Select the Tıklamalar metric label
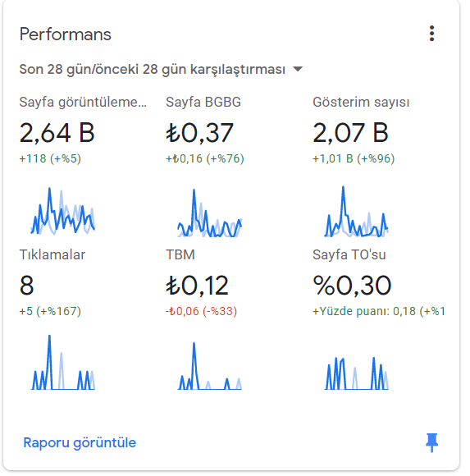Viewport: 470px width, 476px height. click(x=52, y=254)
